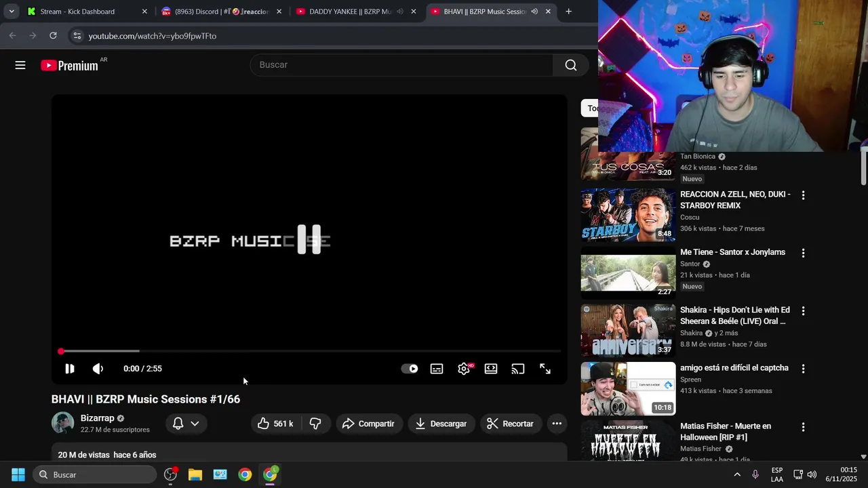Go to YouTube Premium home logo
The width and height of the screenshot is (868, 488).
[70, 65]
